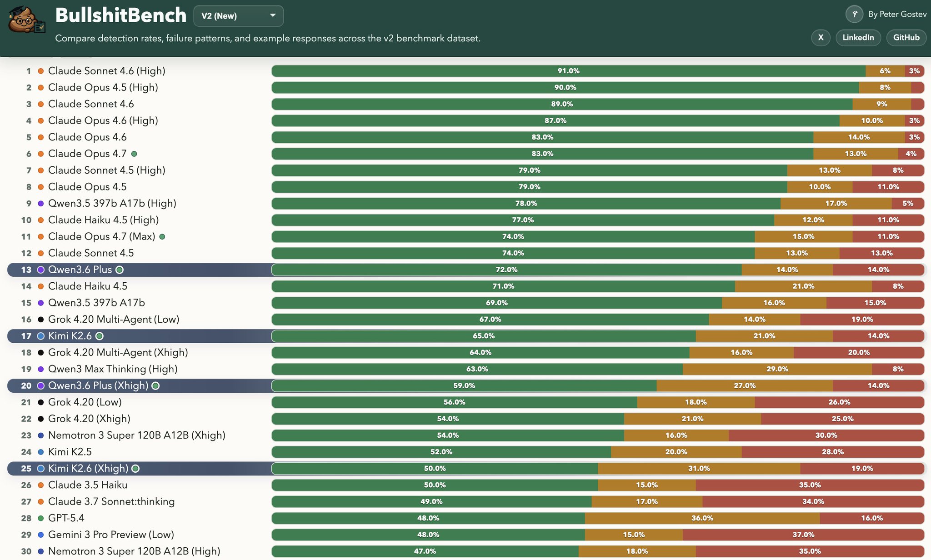Viewport: 931px width, 560px height.
Task: Select the Claude Haiku 4.5 (High) model name
Action: tap(104, 220)
